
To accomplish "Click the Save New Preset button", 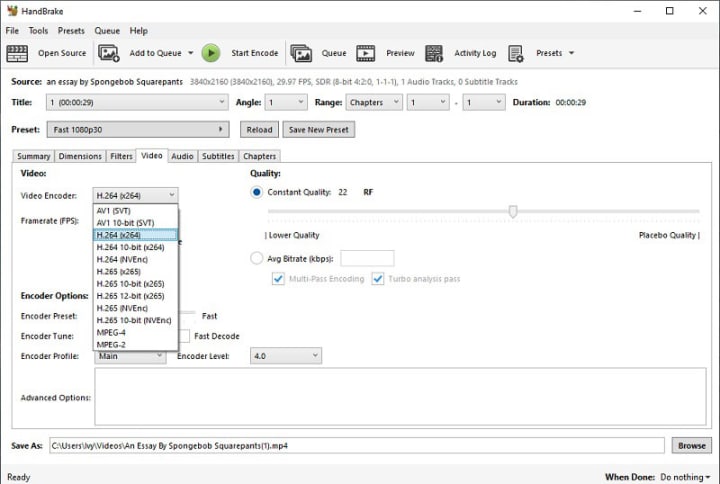I will pyautogui.click(x=319, y=129).
